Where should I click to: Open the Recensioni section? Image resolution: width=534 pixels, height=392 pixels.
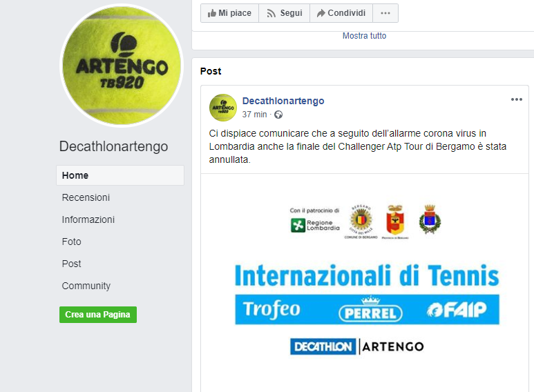click(86, 197)
